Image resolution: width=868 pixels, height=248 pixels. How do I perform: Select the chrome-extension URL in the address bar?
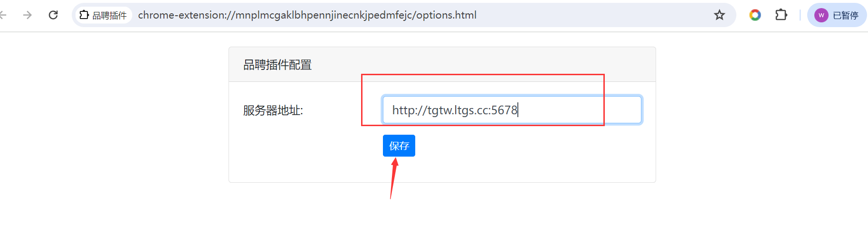pyautogui.click(x=307, y=15)
